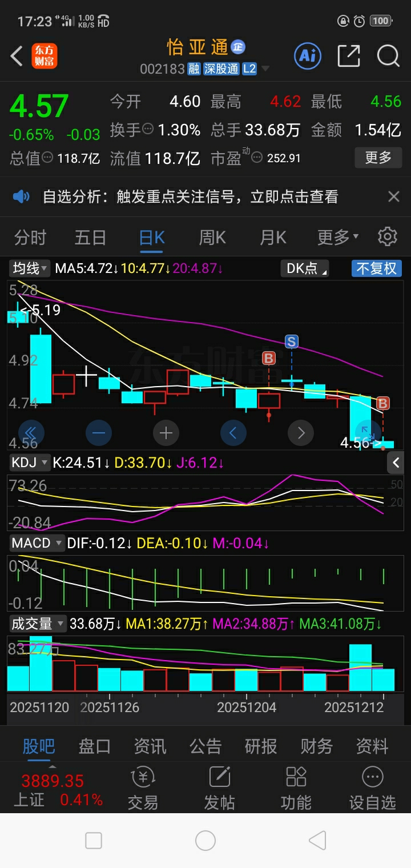Tap 总值 info question icon
This screenshot has height=868, width=411.
click(47, 157)
